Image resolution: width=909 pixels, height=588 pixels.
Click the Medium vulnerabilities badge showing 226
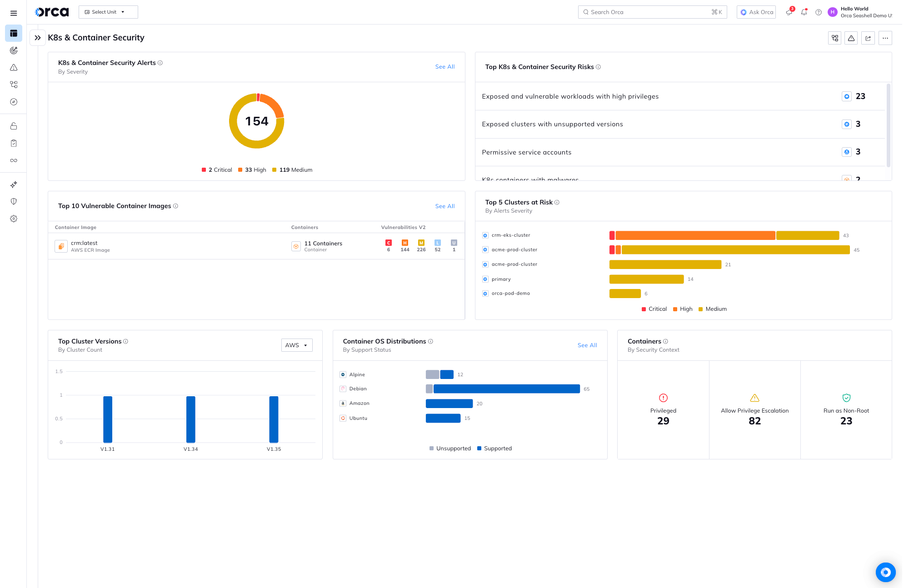coord(421,246)
